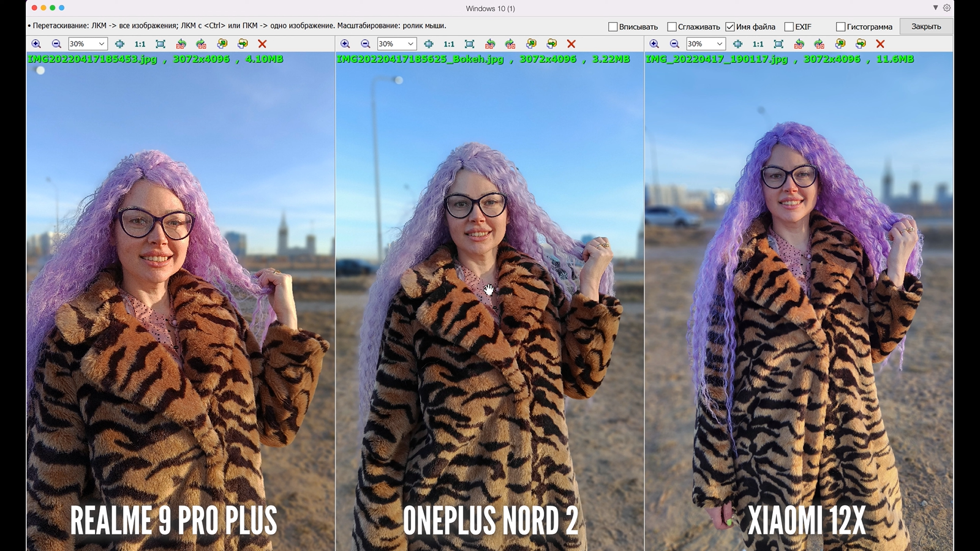Click the fit-frame icon above the Xiaomi photo
Screen dimensions: 980x551
[778, 44]
